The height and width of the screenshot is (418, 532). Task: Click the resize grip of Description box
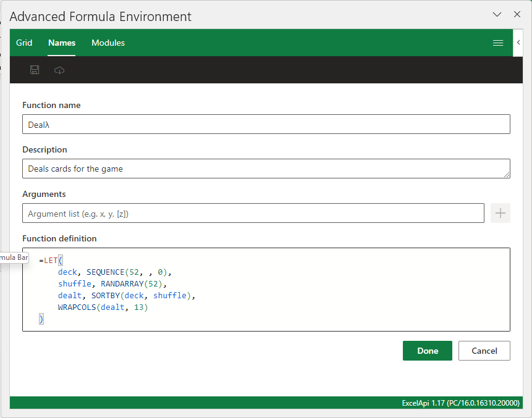pos(506,174)
